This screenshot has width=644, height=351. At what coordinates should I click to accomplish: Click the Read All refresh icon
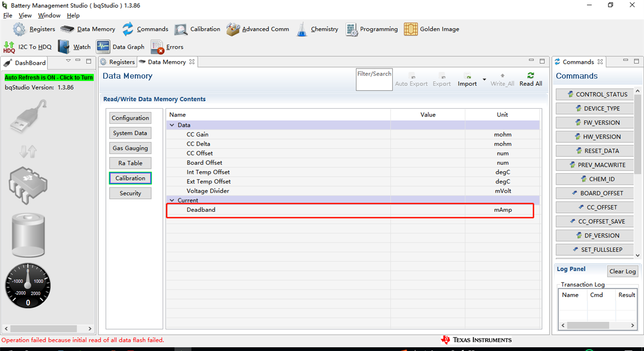(531, 75)
